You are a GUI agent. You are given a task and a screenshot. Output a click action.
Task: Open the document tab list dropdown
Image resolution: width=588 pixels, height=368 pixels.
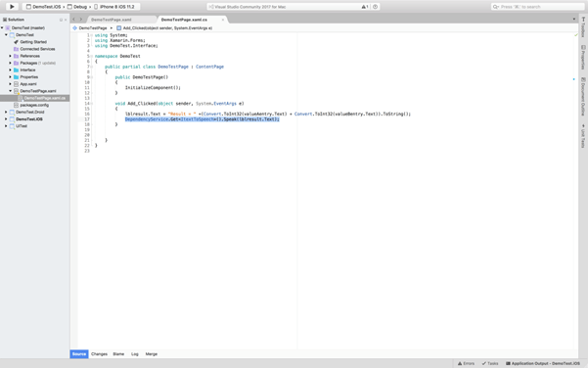pos(573,20)
